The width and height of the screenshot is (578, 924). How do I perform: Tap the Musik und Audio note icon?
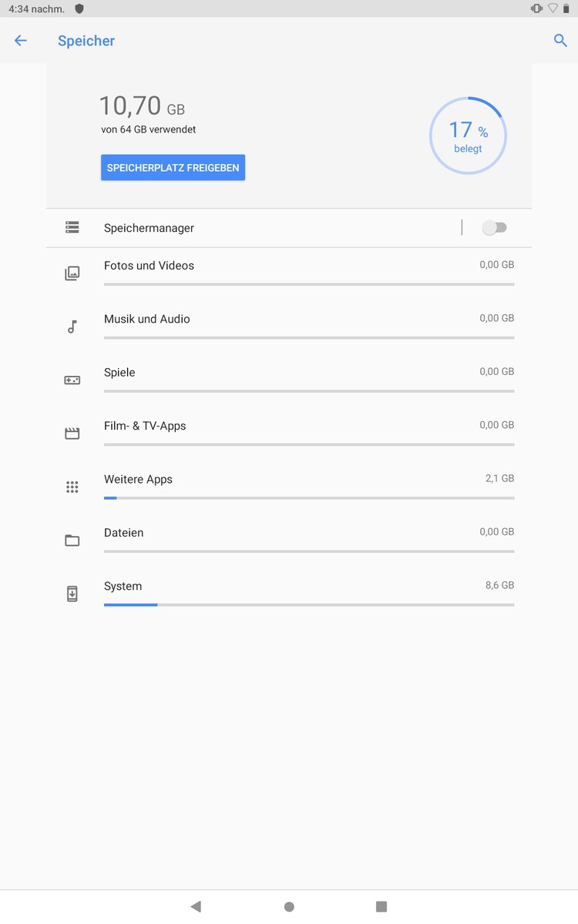click(x=72, y=326)
